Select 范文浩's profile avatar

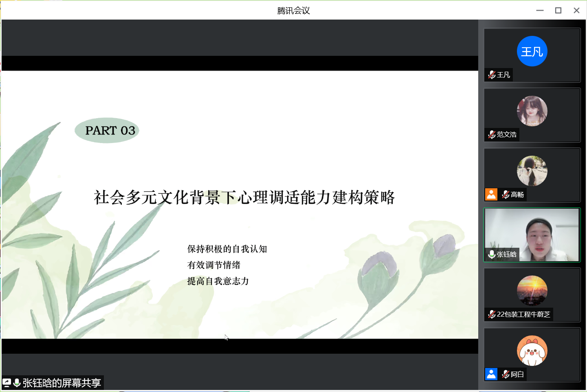pyautogui.click(x=532, y=111)
